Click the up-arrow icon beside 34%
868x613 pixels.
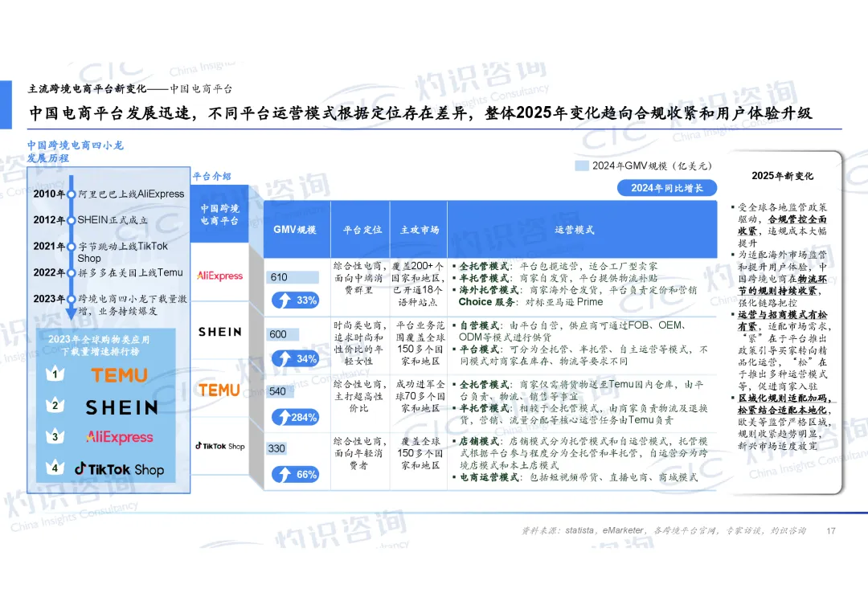pos(285,358)
